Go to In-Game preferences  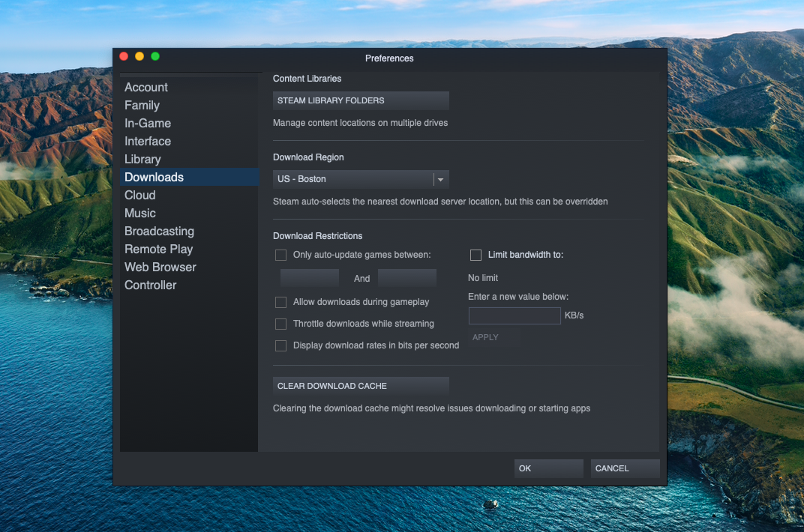coord(148,124)
